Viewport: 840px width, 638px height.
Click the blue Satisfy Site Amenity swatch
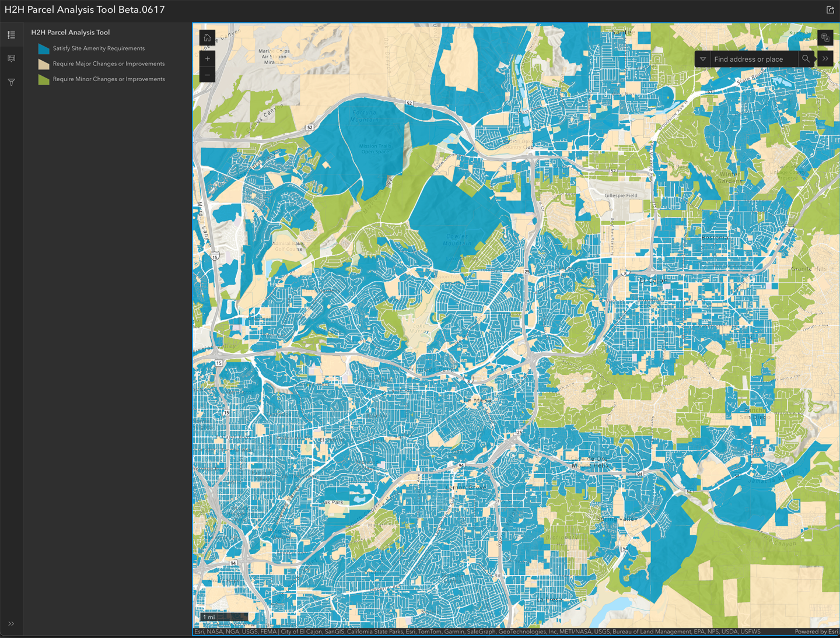(44, 48)
